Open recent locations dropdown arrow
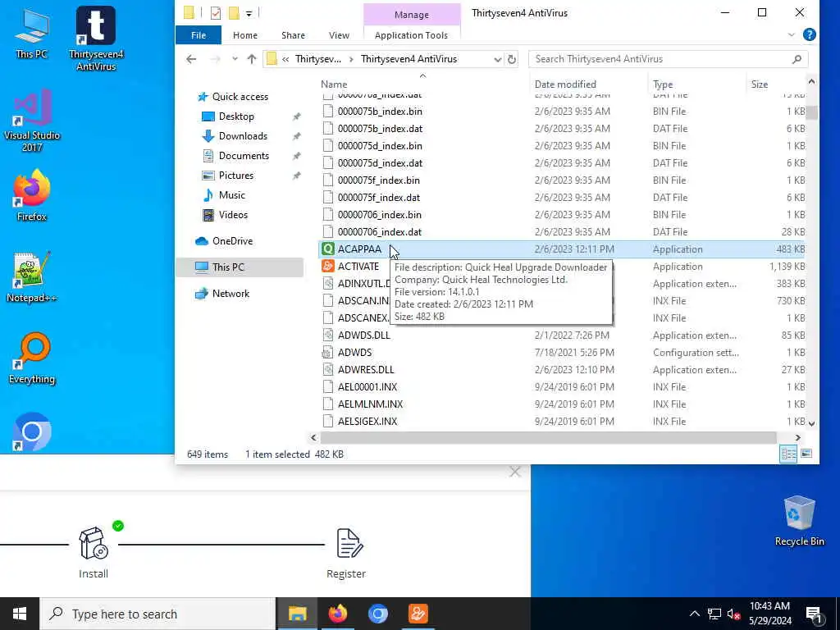The height and width of the screenshot is (630, 840). tap(235, 59)
